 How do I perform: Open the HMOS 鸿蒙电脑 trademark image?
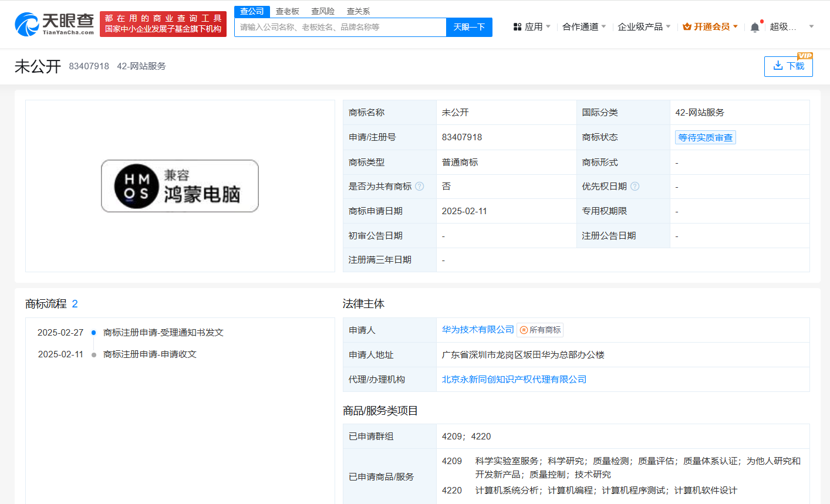coord(180,186)
